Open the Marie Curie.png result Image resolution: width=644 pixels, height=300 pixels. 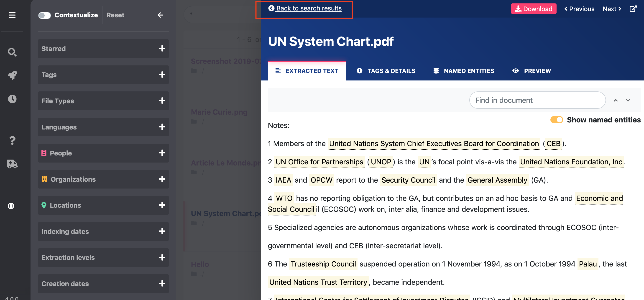coord(219,112)
